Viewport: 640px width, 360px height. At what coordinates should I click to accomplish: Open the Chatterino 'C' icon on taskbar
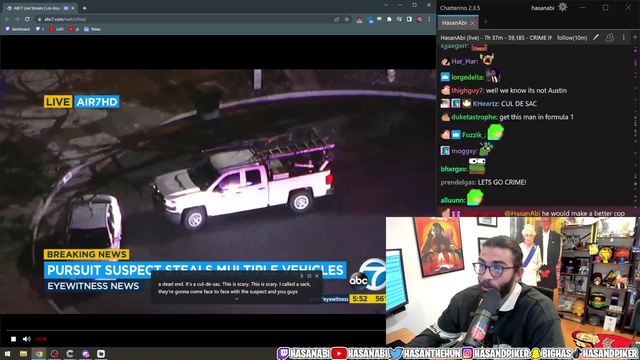point(70,353)
